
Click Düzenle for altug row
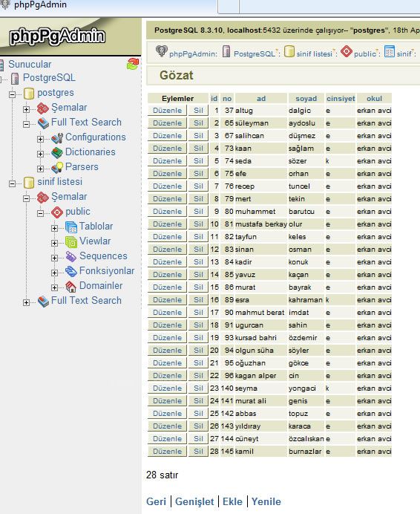[168, 111]
